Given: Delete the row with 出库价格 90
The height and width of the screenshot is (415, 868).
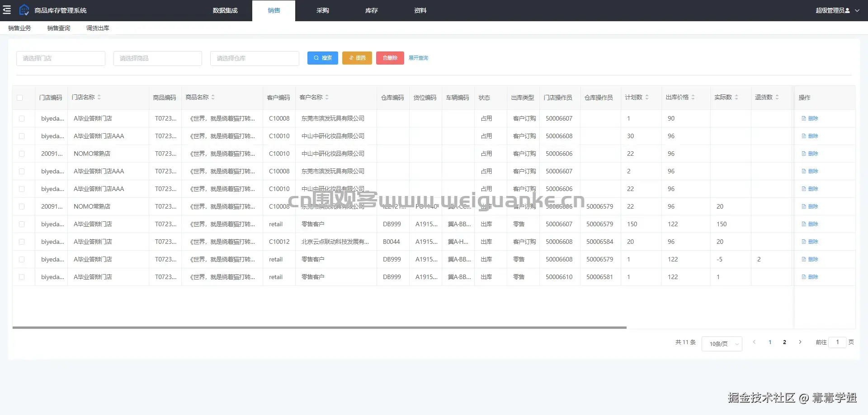Looking at the screenshot, I should click(x=810, y=118).
